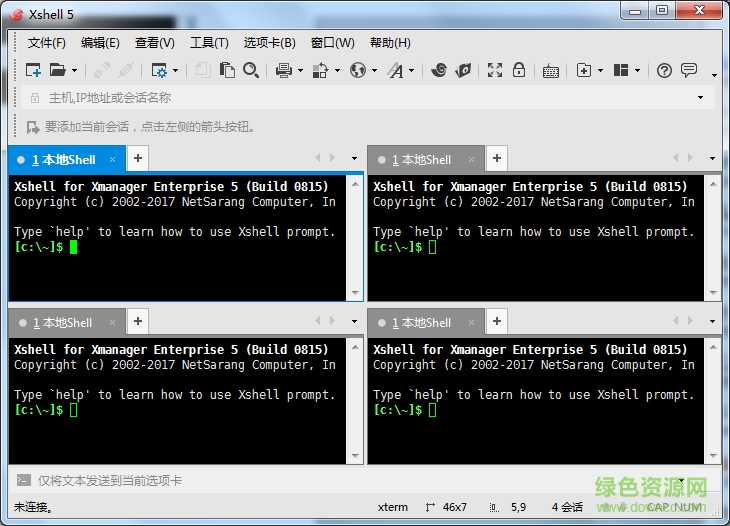Add a new tab in the bottom-right pane
The width and height of the screenshot is (730, 526).
tap(497, 321)
